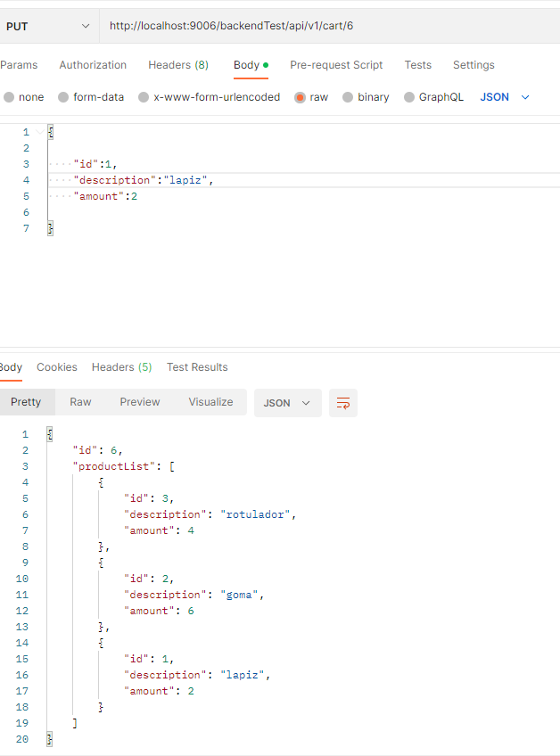Viewport: 560px width, 756px height.
Task: Select the raw body radio button
Action: click(x=300, y=97)
